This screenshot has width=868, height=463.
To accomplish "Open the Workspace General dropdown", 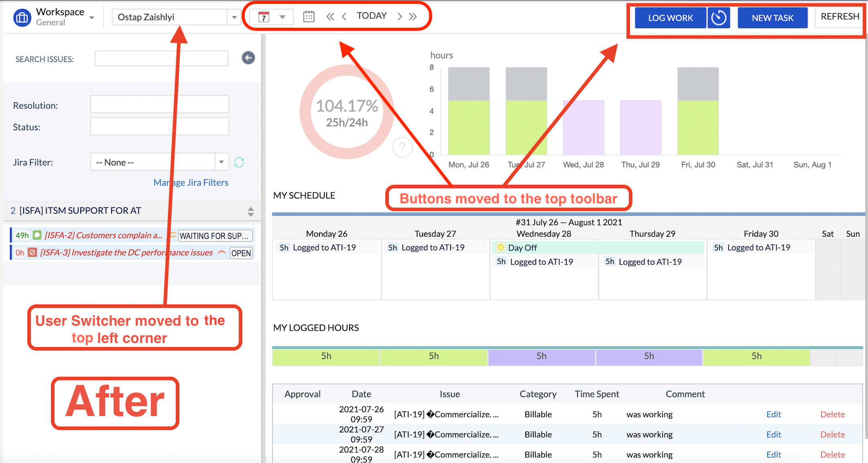I will click(91, 18).
